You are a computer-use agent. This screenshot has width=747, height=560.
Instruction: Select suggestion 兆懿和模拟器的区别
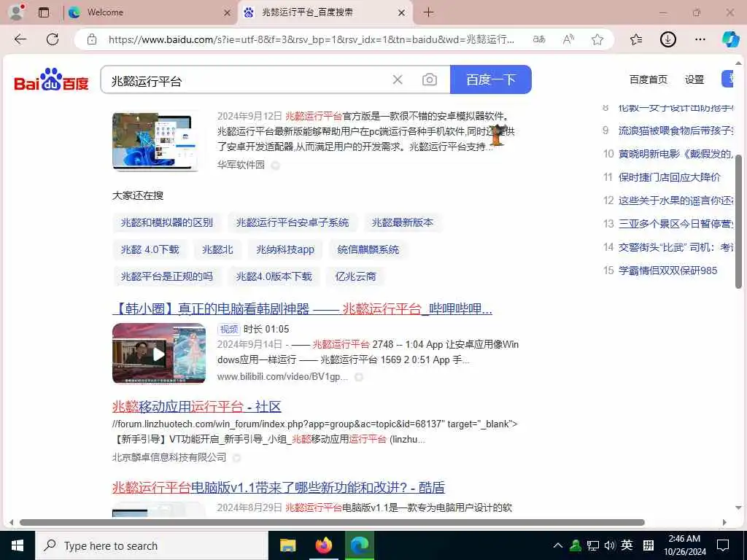click(x=167, y=222)
